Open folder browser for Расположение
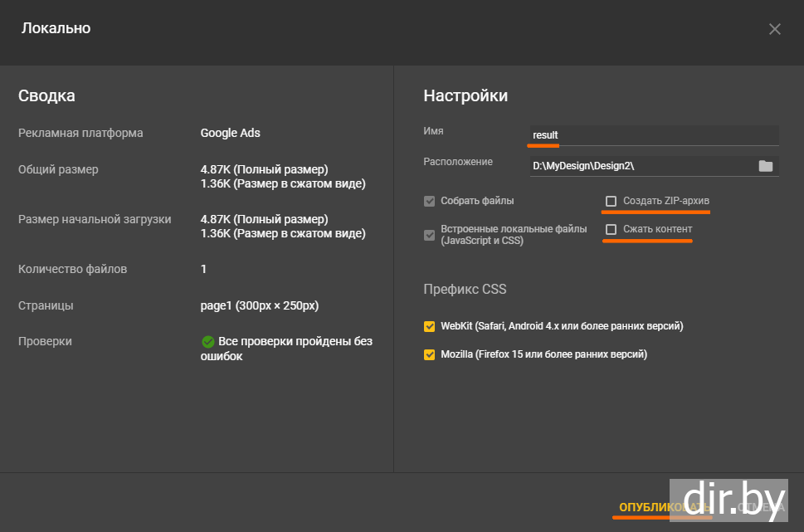This screenshot has height=532, width=804. click(x=765, y=166)
